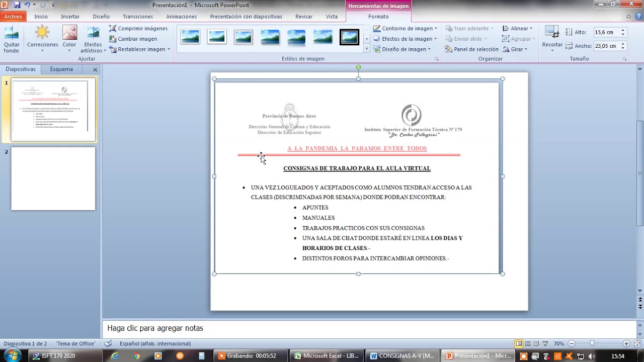Apply the first picture style thumbnail
This screenshot has height=362, width=644.
[190, 37]
